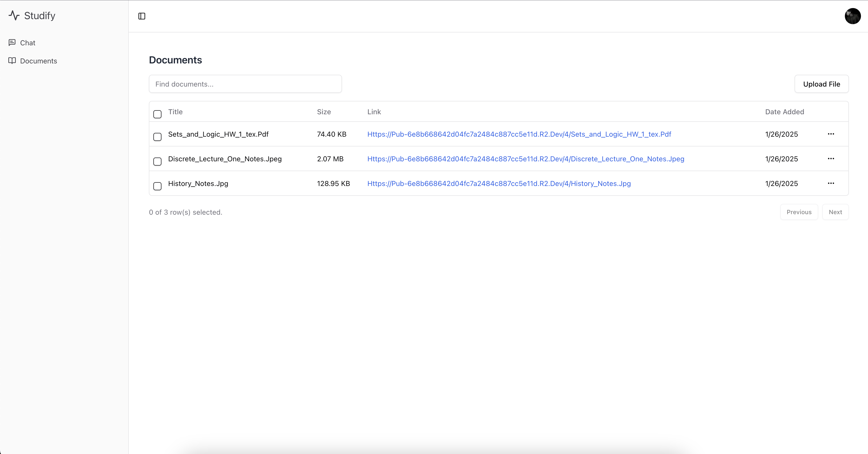Open actions menu for Sets_and_Logic_HW_1_tex.Pdf
The width and height of the screenshot is (868, 454).
(x=831, y=134)
